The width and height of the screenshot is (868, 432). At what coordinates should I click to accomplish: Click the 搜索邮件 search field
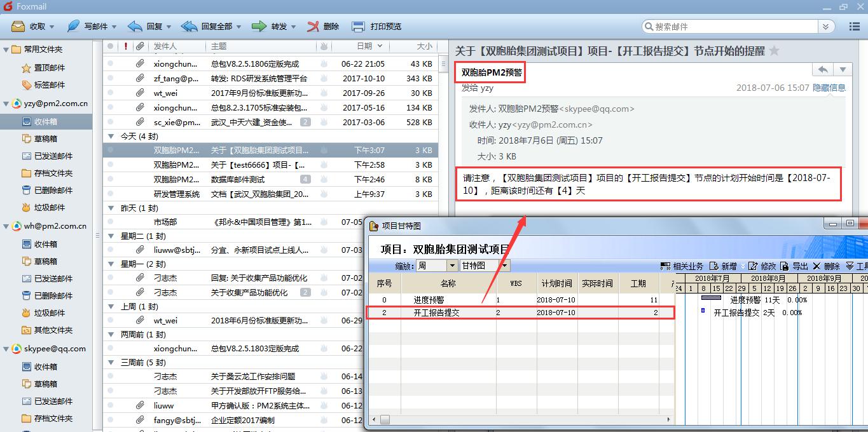pos(731,27)
